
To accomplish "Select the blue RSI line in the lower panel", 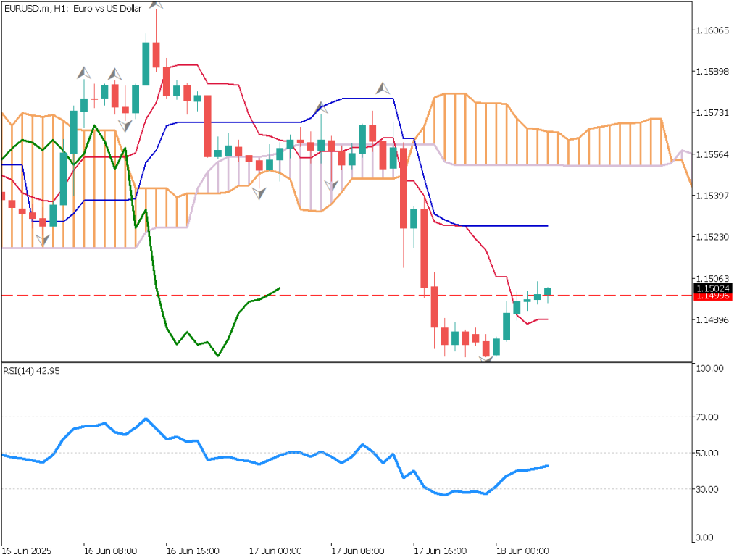I will 290,453.
